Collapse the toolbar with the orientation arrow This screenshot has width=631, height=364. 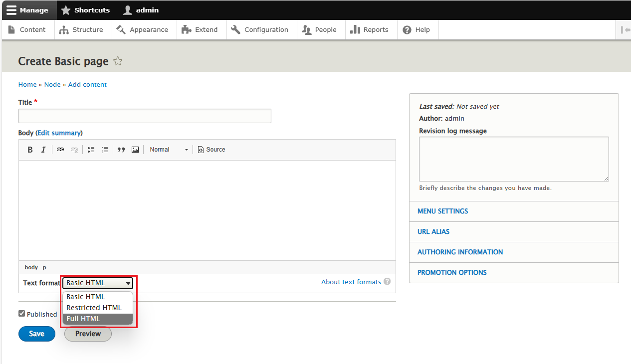pos(624,30)
